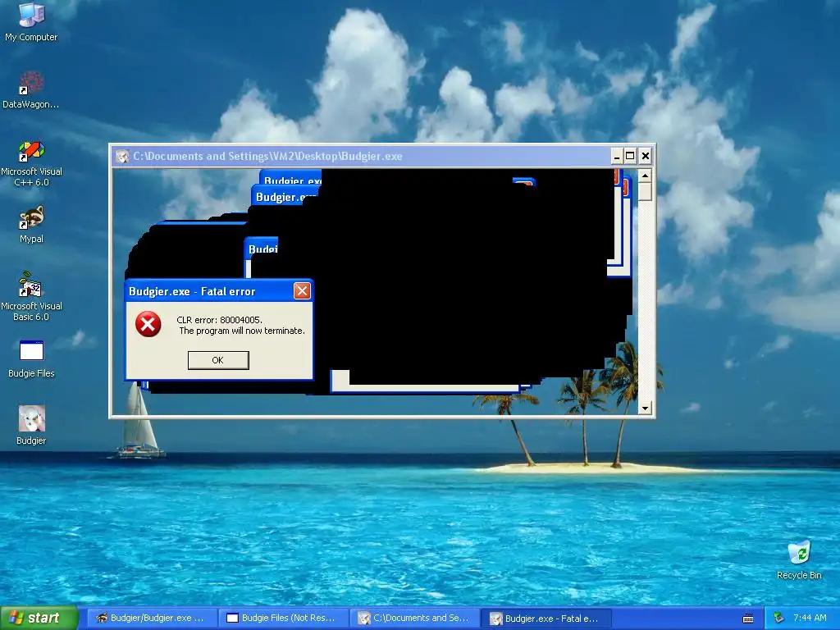Select the Budgie Files desktop icon
Screen dimensions: 840x630
click(31, 359)
